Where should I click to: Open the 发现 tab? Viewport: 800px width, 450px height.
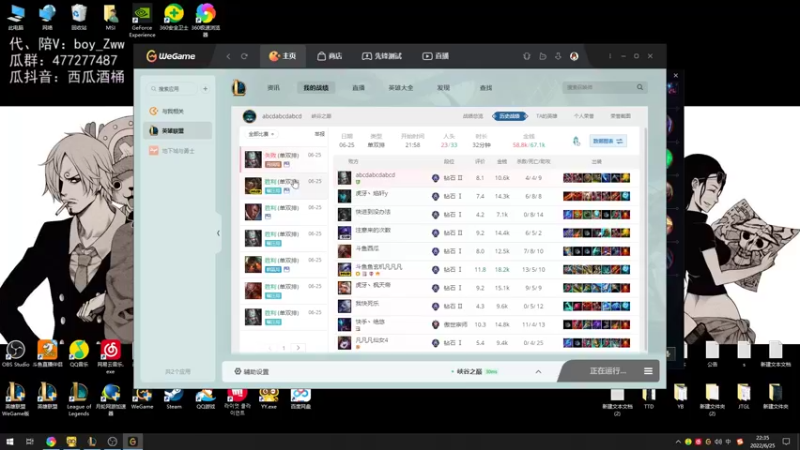click(443, 88)
